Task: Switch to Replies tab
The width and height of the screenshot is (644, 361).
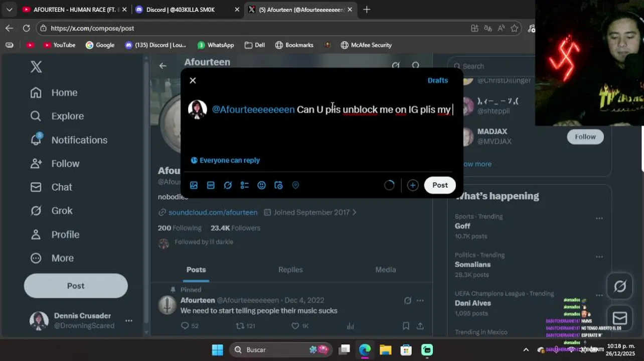Action: coord(290,269)
